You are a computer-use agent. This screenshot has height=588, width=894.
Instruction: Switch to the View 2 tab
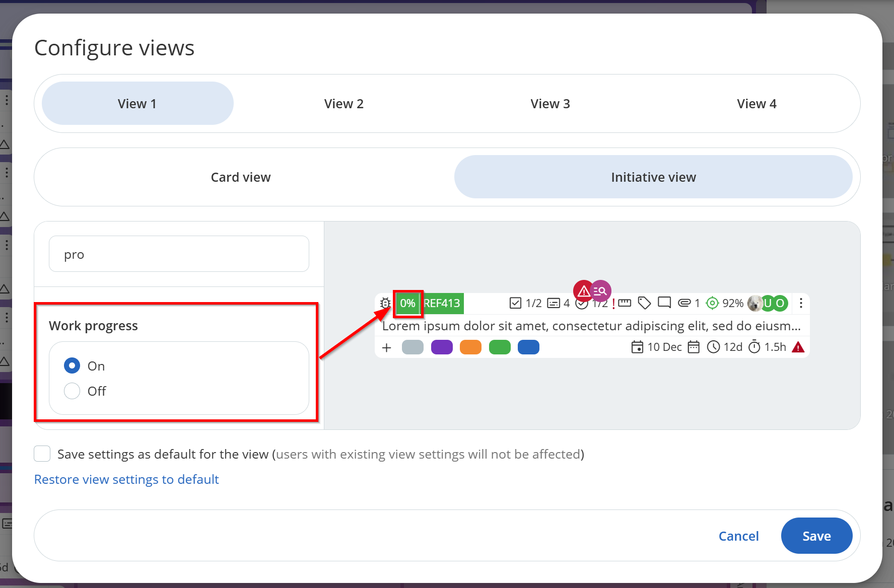pyautogui.click(x=343, y=104)
